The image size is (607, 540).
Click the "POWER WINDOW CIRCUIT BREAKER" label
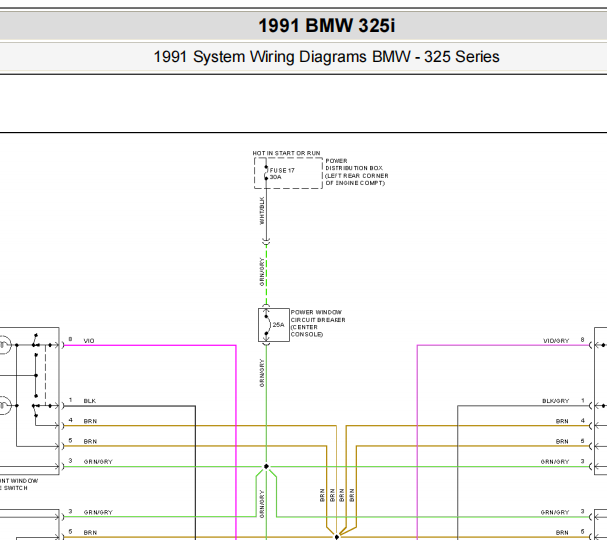click(318, 323)
